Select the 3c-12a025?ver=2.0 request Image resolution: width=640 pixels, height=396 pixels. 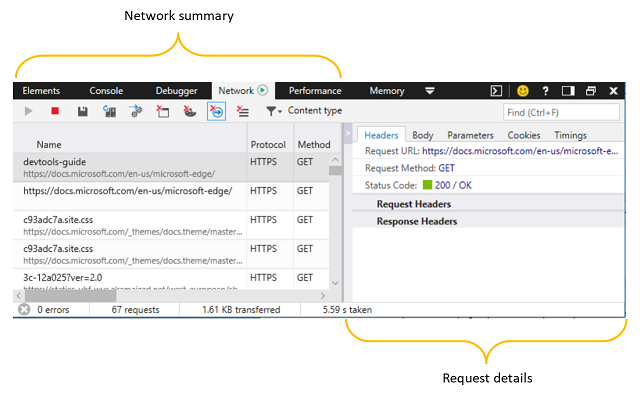click(171, 280)
